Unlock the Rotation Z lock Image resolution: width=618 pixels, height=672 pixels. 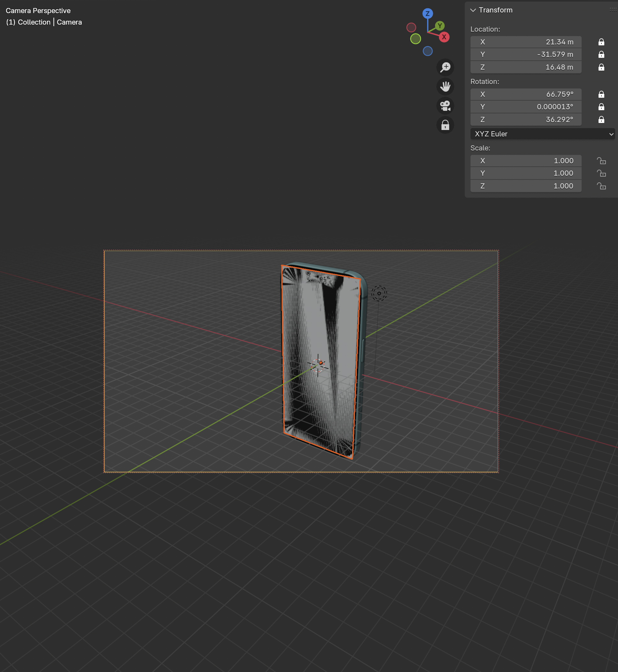601,119
